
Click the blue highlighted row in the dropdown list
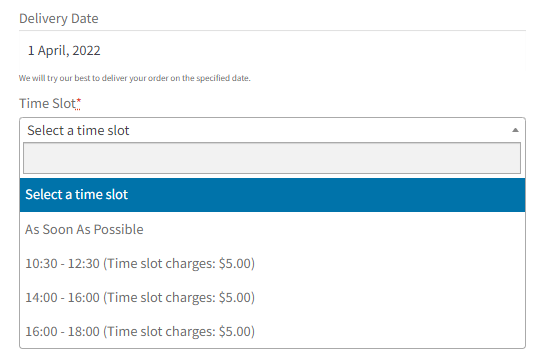click(272, 195)
